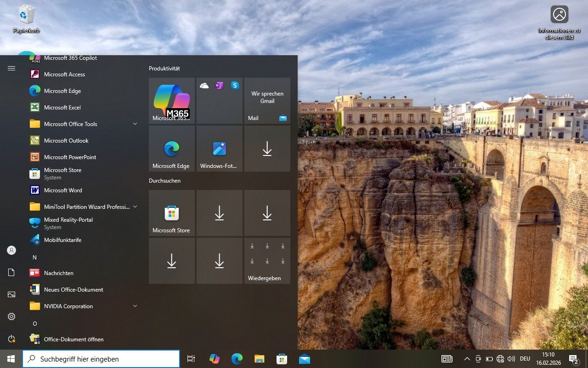Launch Microsoft Word from the app list
The height and width of the screenshot is (368, 588).
[84, 190]
